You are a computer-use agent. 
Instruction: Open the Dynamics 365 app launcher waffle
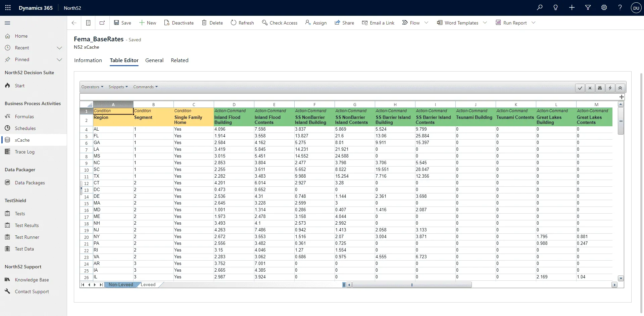[x=8, y=8]
